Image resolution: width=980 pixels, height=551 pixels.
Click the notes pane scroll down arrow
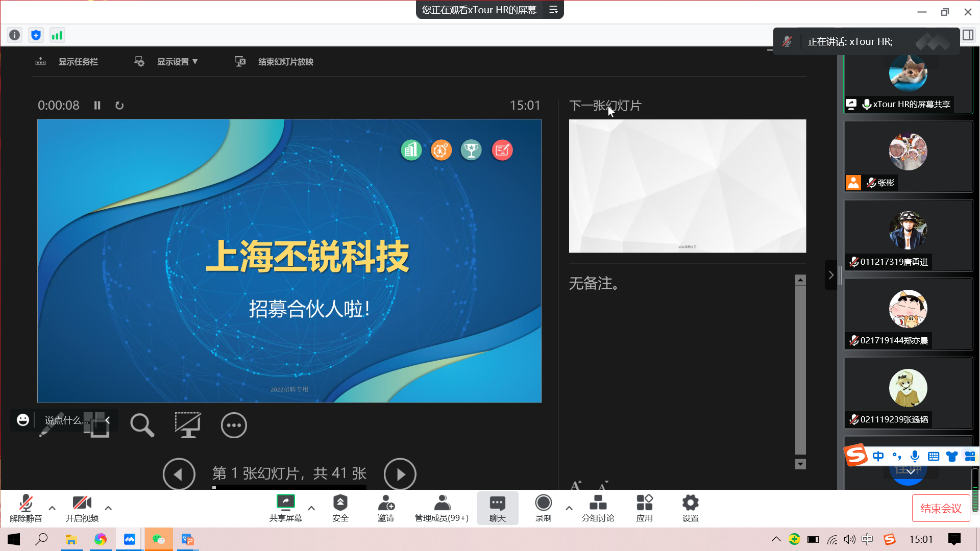click(800, 464)
